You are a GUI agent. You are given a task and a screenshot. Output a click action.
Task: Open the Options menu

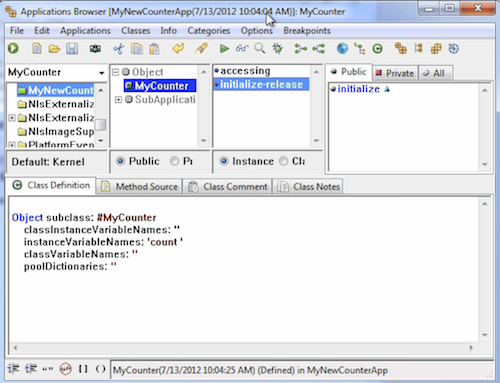pyautogui.click(x=257, y=31)
